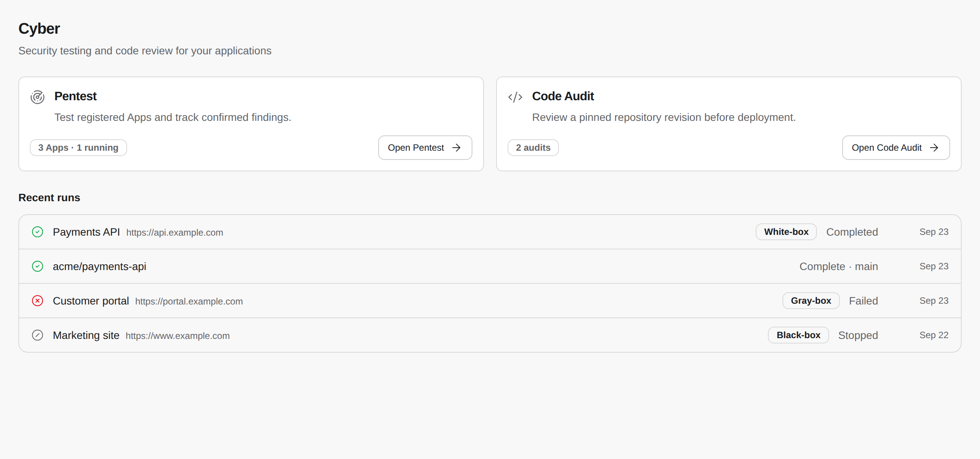Click the '3 Apps · 1 running' badge
Screen dimensions: 980x459
tap(78, 148)
